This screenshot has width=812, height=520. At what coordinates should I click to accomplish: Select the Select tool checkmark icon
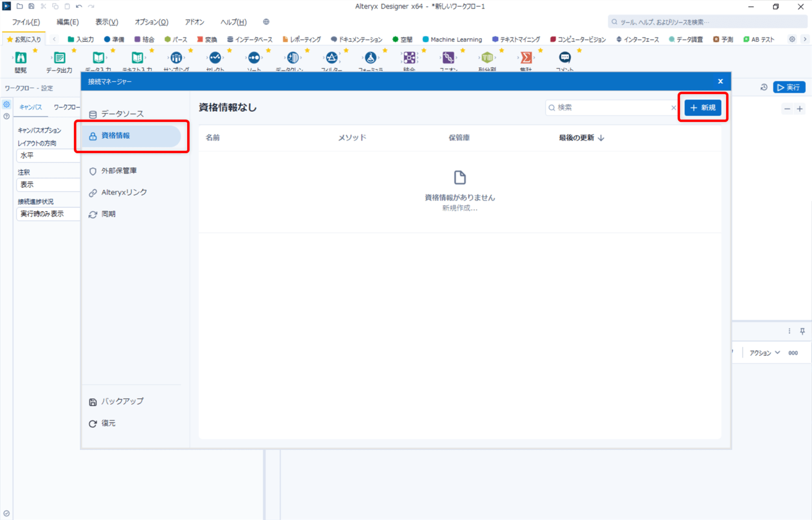(x=215, y=58)
